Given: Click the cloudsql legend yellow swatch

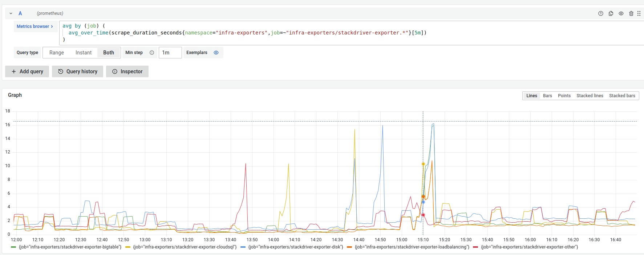Looking at the screenshot, I should click(128, 247).
